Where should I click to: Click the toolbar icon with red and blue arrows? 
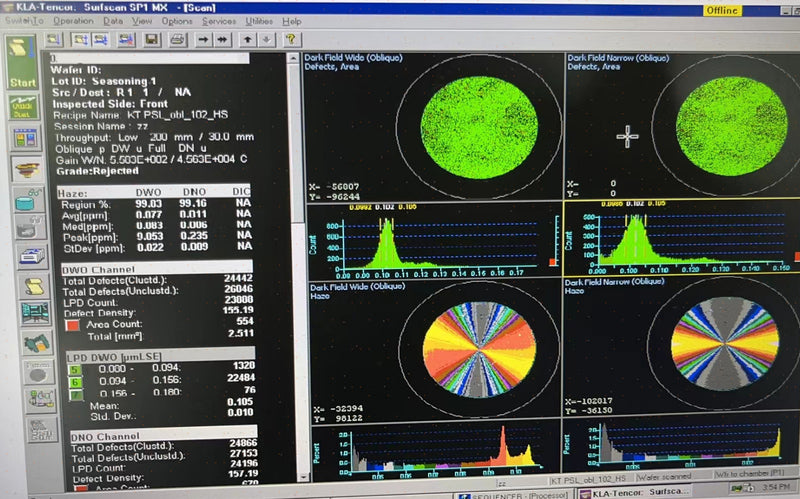click(126, 39)
